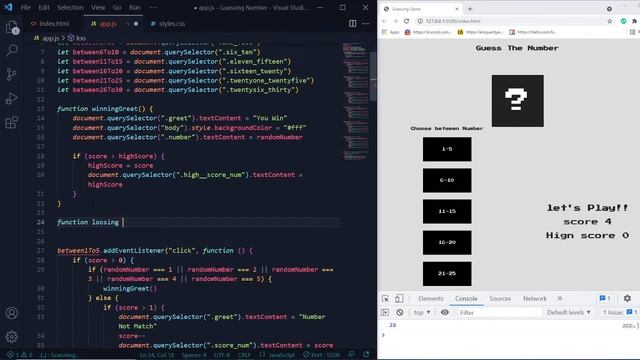Open the Default levels dropdown
Image resolution: width=640 pixels, height=360 pixels.
569,312
